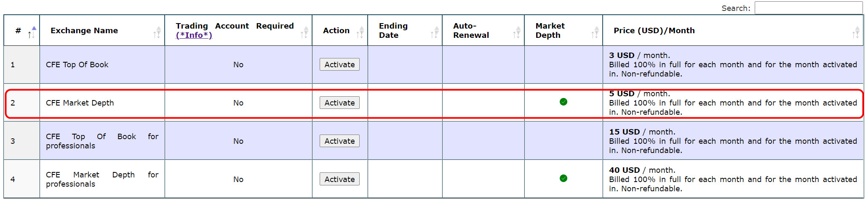
Task: Click the Ending Date column header
Action: (x=393, y=31)
